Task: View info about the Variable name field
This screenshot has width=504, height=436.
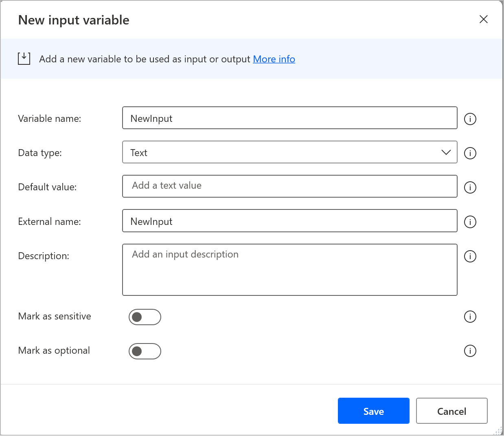Action: pyautogui.click(x=470, y=119)
